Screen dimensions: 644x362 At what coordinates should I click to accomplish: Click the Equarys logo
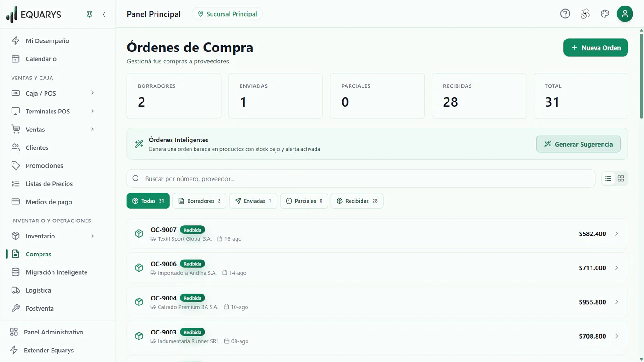coord(34,14)
